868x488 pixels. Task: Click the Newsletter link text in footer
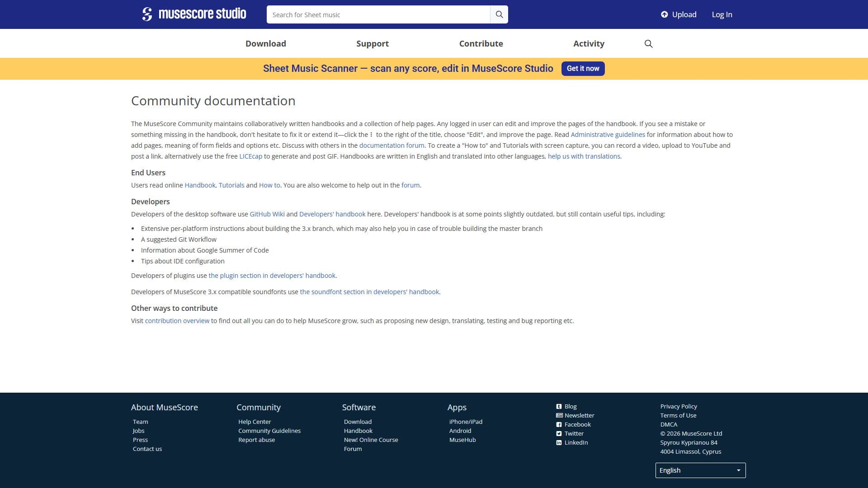tap(579, 415)
